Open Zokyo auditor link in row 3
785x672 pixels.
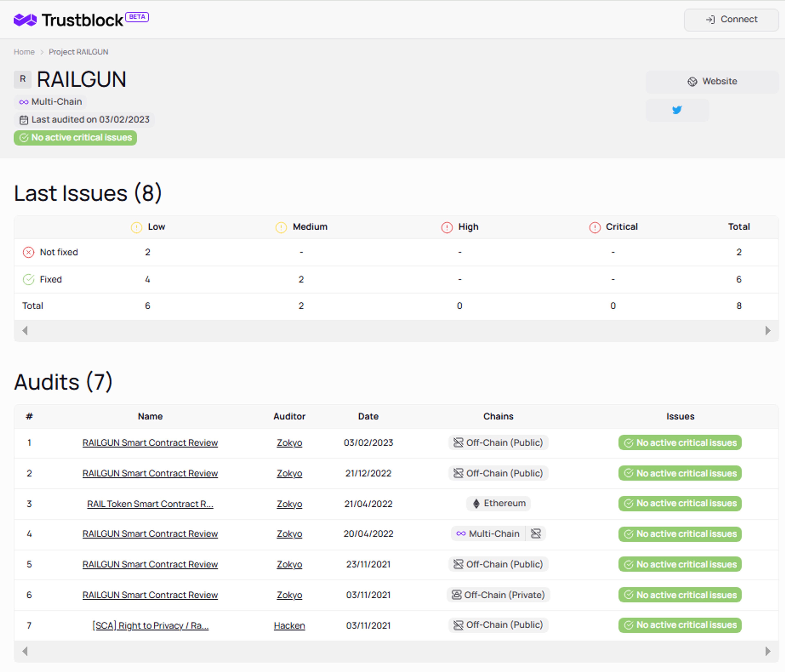(289, 504)
